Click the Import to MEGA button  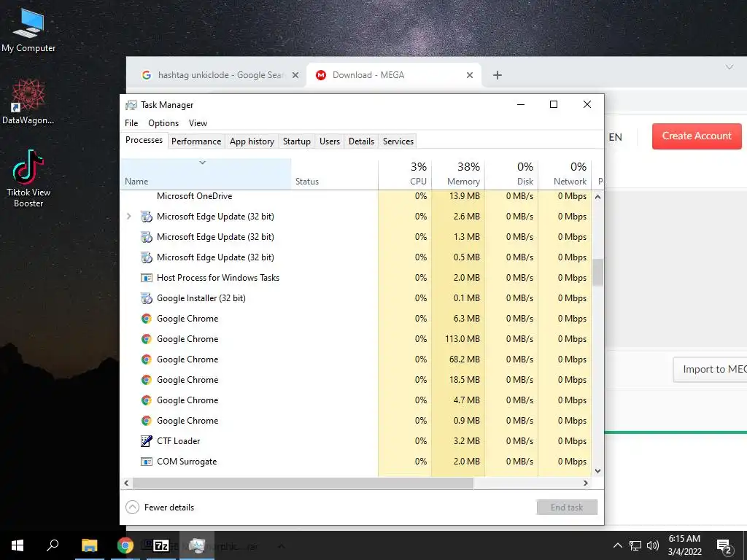(x=710, y=370)
